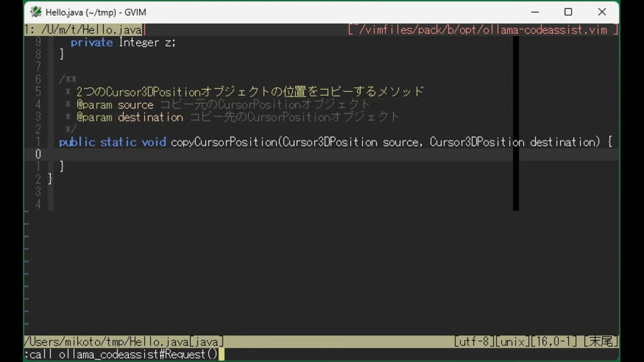Click the [16,0-1] cursor position indicator
This screenshot has height=362, width=644.
555,342
